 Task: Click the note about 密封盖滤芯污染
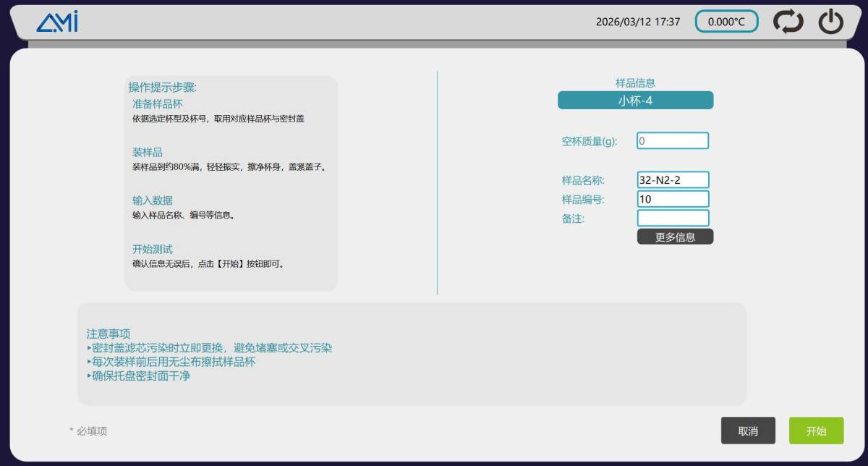click(209, 348)
